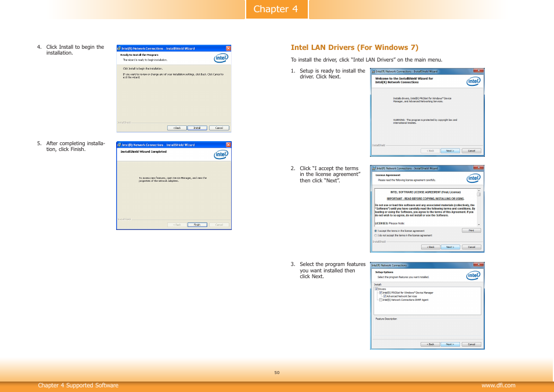The width and height of the screenshot is (554, 392).
Task: Click step 3 'Select the program features' text
Action: click(333, 271)
